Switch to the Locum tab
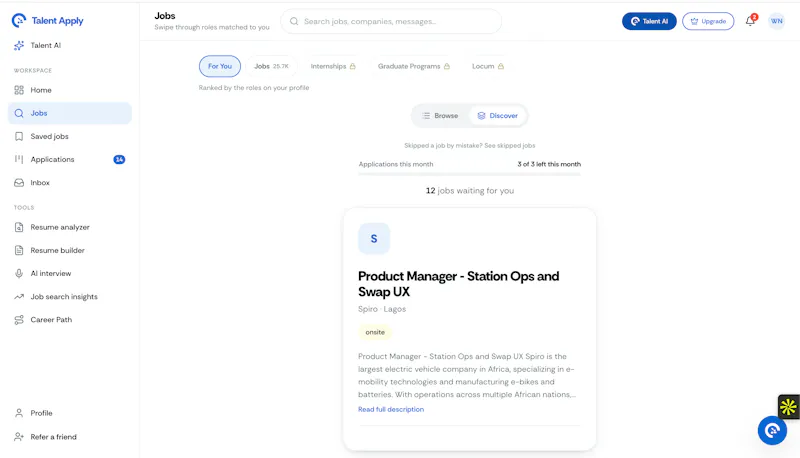The height and width of the screenshot is (458, 800). [x=488, y=66]
